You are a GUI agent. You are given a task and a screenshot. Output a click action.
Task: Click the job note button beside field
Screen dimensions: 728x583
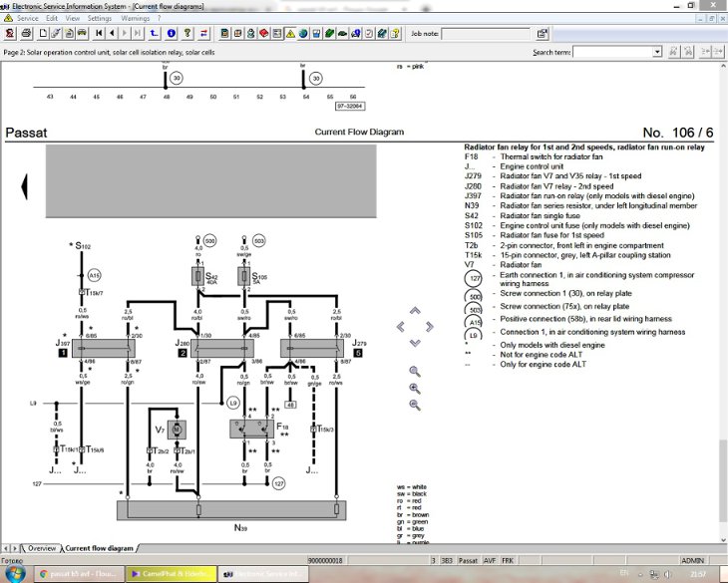(x=542, y=34)
